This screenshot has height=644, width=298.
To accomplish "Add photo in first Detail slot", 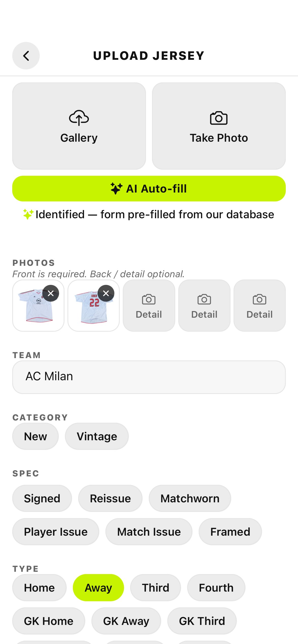I will coord(149,305).
